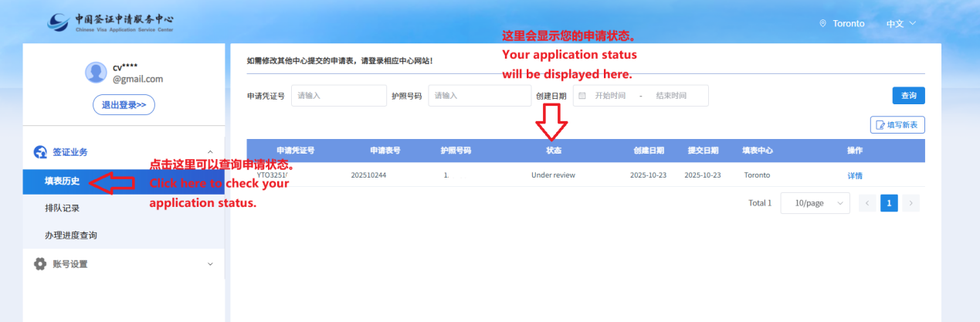Screen dimensions: 980x322
Task: Click the 申请凭证号 input field
Action: coord(339,96)
